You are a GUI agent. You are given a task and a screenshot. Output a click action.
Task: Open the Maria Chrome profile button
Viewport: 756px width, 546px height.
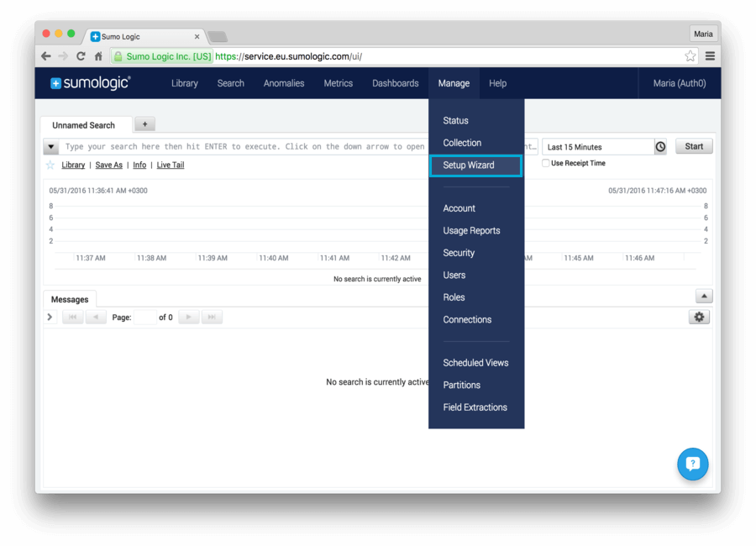(x=703, y=34)
